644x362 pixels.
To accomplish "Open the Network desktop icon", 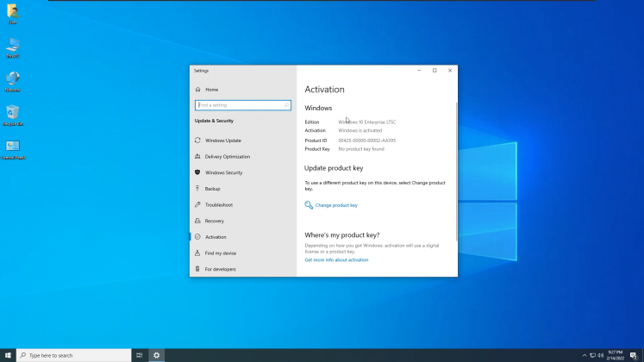I will click(12, 81).
